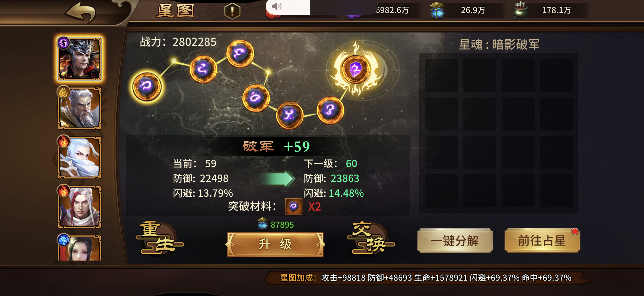
Task: Click the breakthrough material rune icon
Action: click(x=294, y=206)
